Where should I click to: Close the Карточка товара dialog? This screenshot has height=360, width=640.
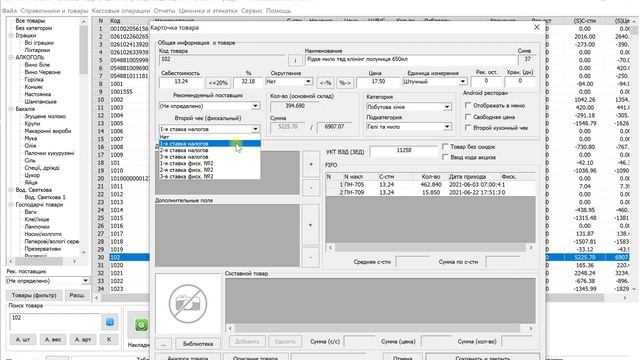coord(537,27)
